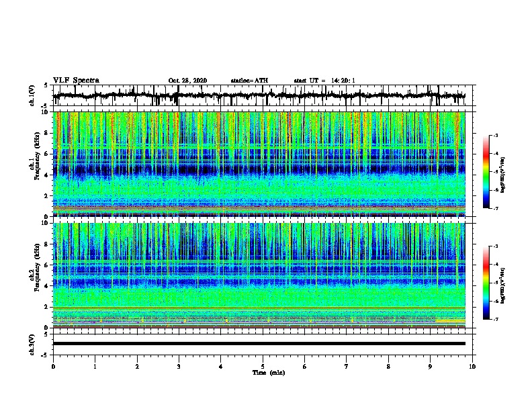Viewport: 532px width, 411px height.
Task: Click inside the ch.2 spectrogram panel
Action: click(259, 275)
